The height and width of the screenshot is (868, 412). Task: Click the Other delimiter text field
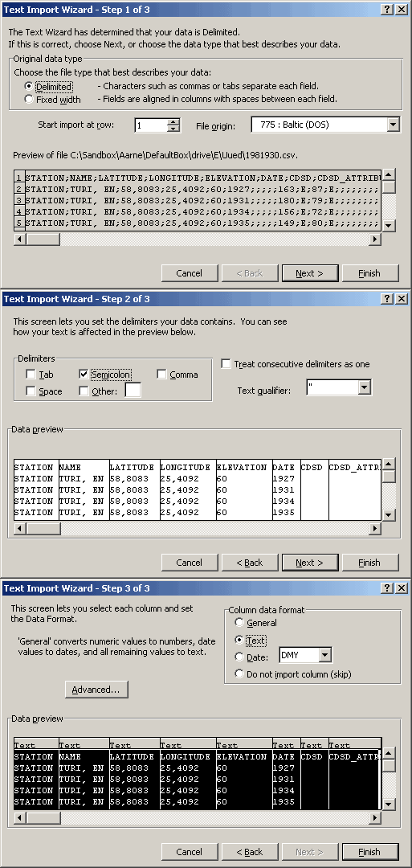pyautogui.click(x=133, y=391)
